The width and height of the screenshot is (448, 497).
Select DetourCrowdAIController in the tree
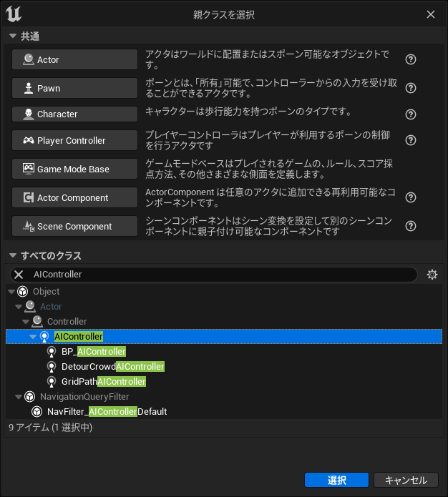tap(113, 366)
